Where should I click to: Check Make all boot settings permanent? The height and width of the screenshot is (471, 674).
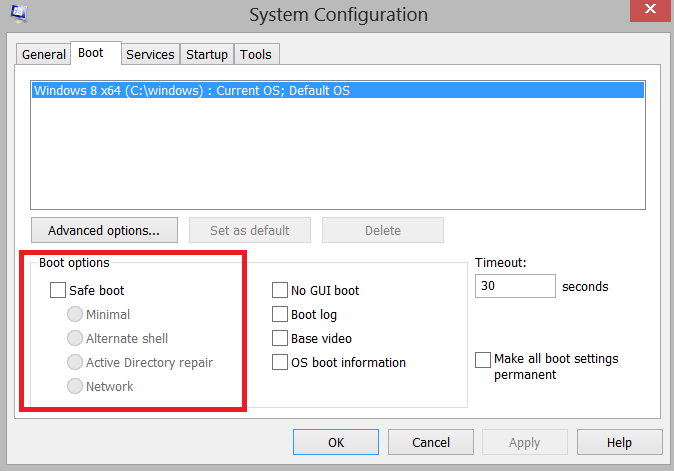(x=483, y=360)
